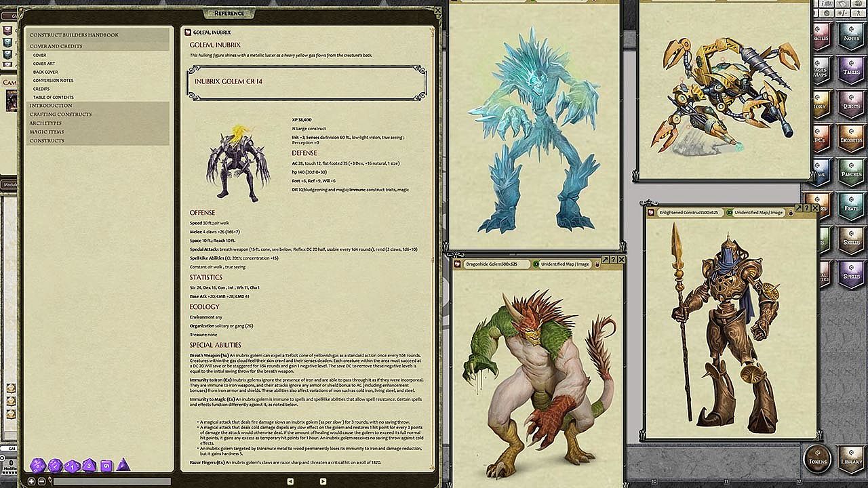Open the Table of Contents entry

pos(54,98)
